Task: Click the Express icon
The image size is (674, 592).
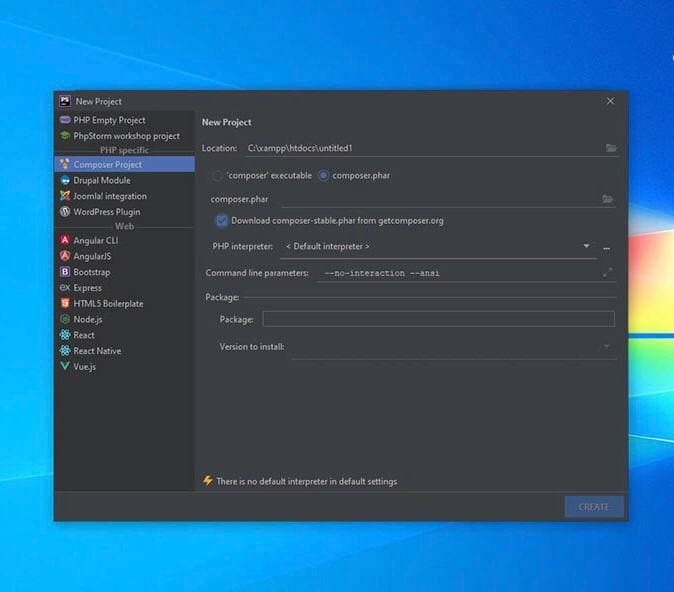Action: [x=65, y=288]
